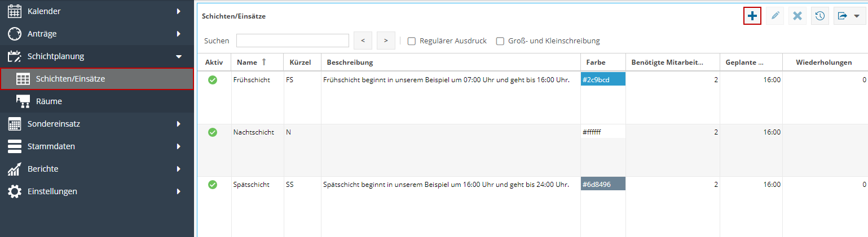Click the sort arrow next to Name
This screenshot has width=868, height=237.
click(x=263, y=62)
